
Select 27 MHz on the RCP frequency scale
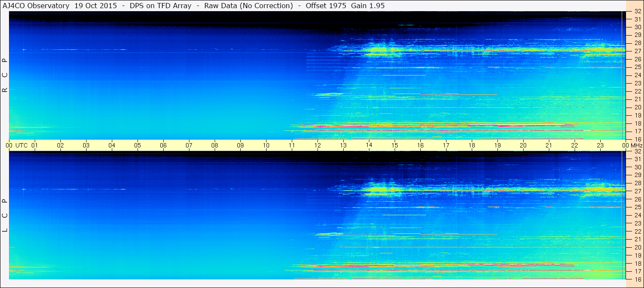637,51
